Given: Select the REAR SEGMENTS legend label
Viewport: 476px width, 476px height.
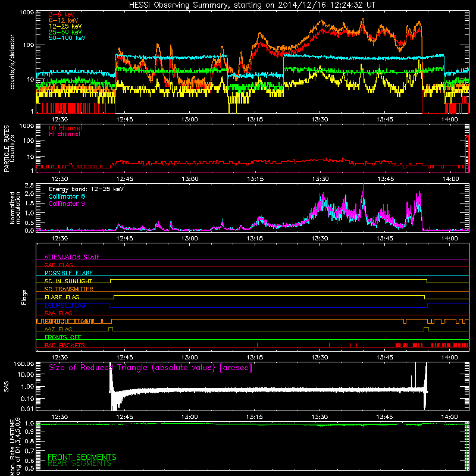Looking at the screenshot, I should point(79,464).
